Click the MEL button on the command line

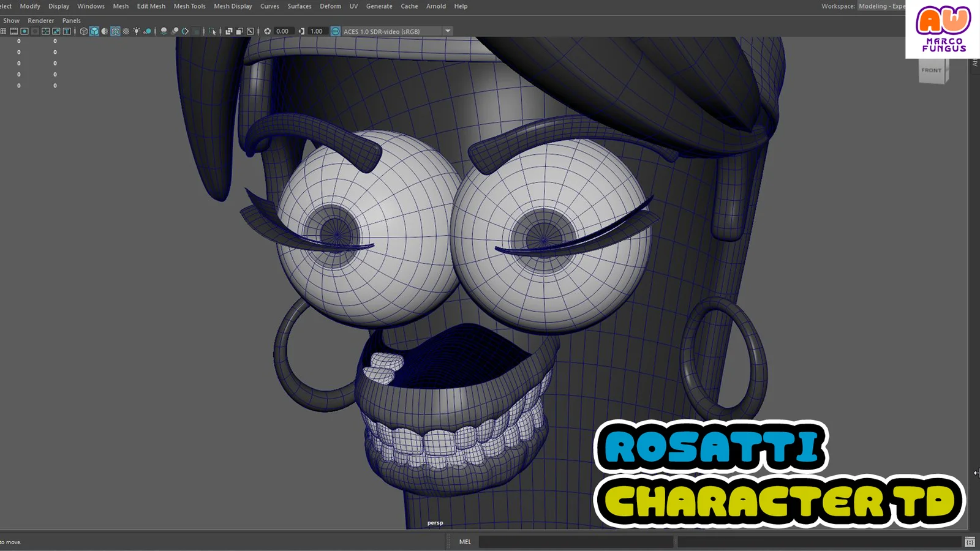pos(464,541)
